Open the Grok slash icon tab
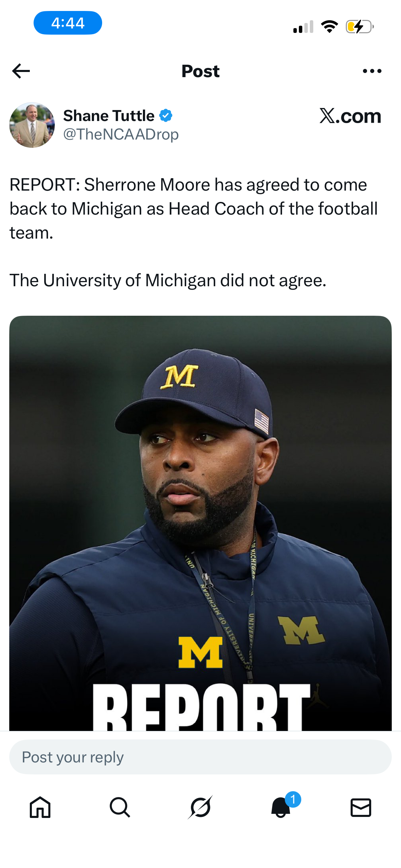Viewport: 401px width, 868px height. [200, 807]
